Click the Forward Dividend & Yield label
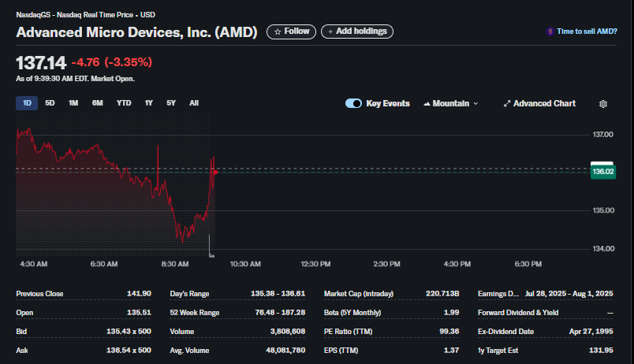Viewport: 634px width, 364px height. pos(518,313)
